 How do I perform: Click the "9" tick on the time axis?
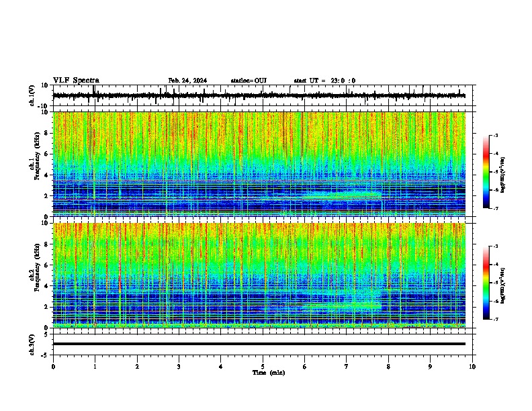[430, 367]
